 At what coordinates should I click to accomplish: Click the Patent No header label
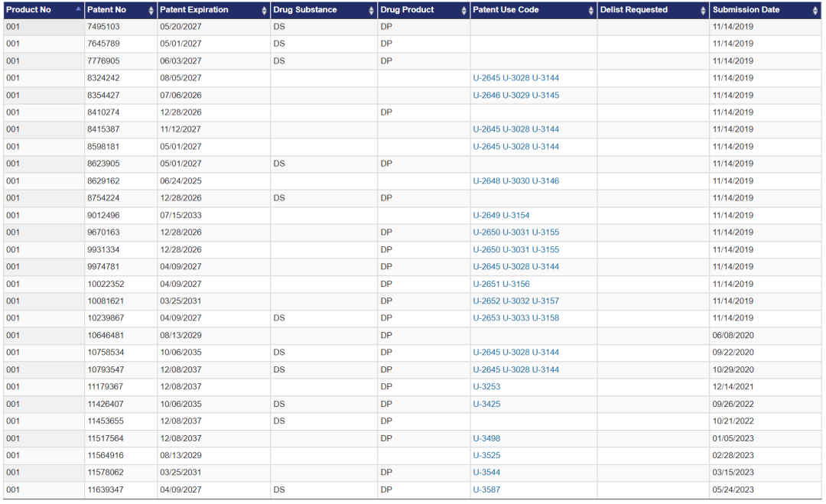coord(106,9)
